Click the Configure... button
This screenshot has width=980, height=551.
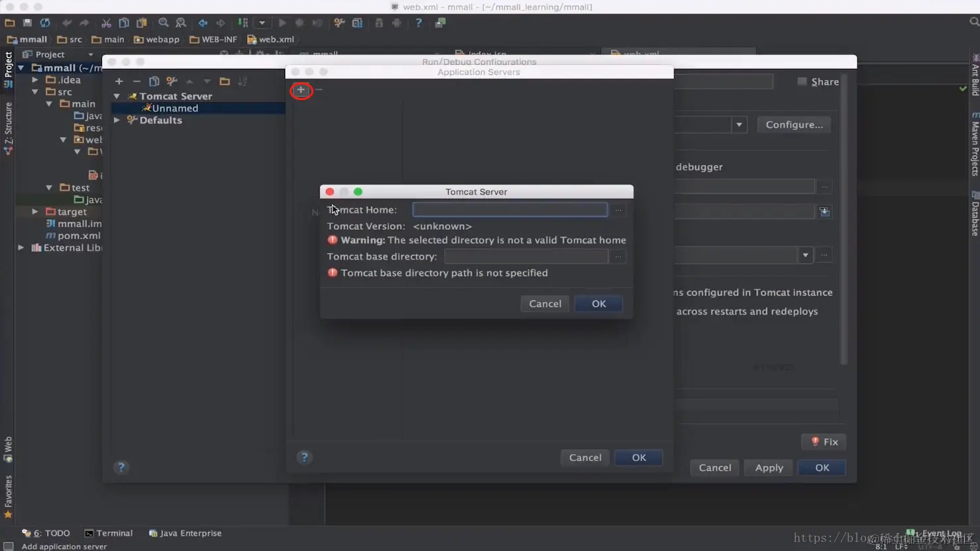click(x=794, y=125)
